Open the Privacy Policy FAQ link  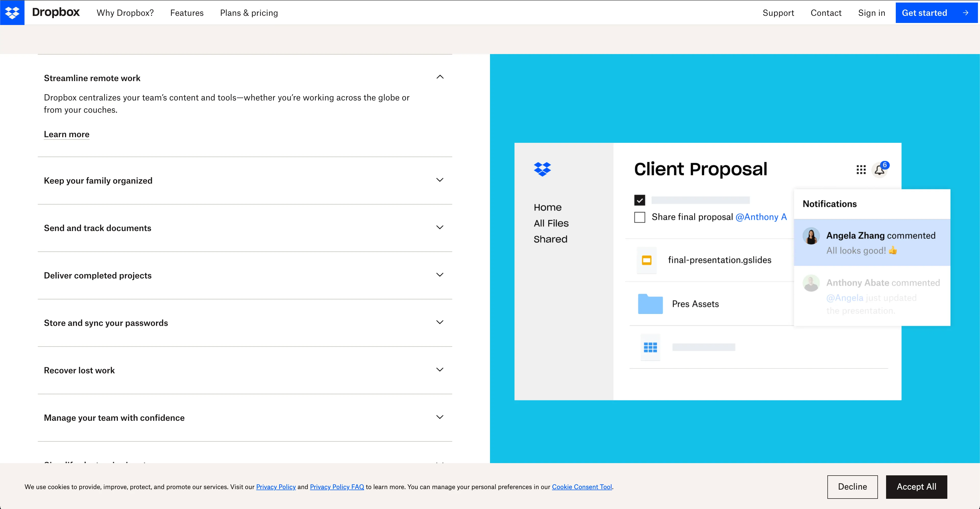[x=337, y=487]
